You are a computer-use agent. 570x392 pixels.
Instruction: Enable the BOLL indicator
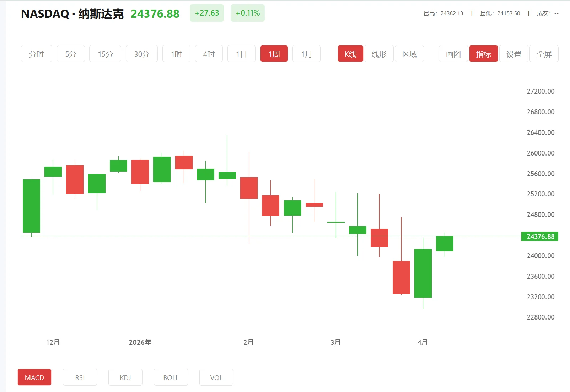[171, 377]
